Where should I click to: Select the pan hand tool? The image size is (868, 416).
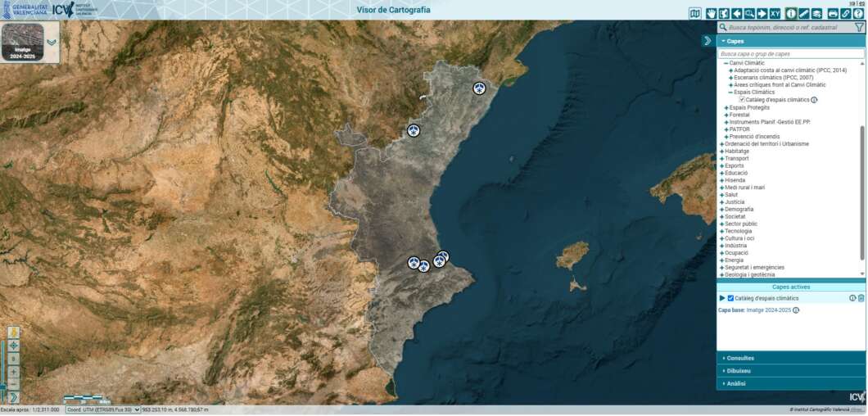(x=711, y=13)
